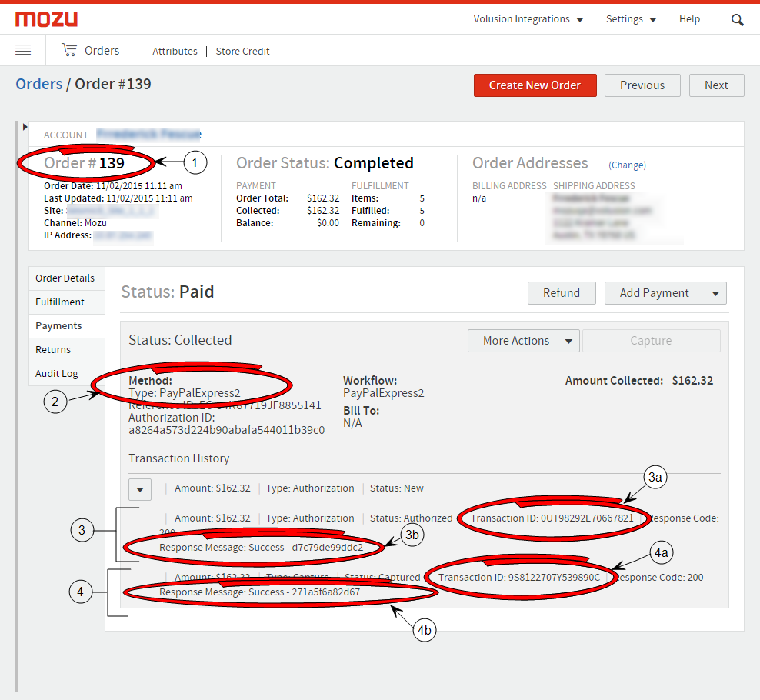The width and height of the screenshot is (760, 700).
Task: Click the Remaining: 0 fulfillment row
Action: [x=388, y=223]
